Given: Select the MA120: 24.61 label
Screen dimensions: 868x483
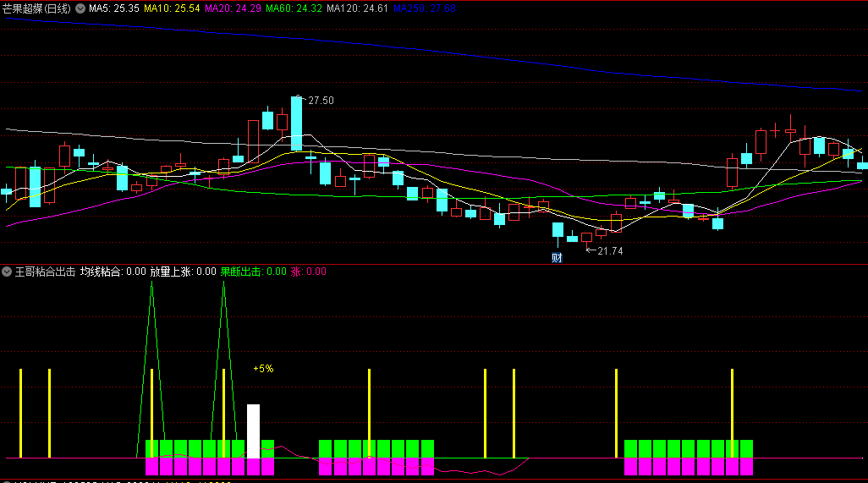Looking at the screenshot, I should (x=357, y=8).
